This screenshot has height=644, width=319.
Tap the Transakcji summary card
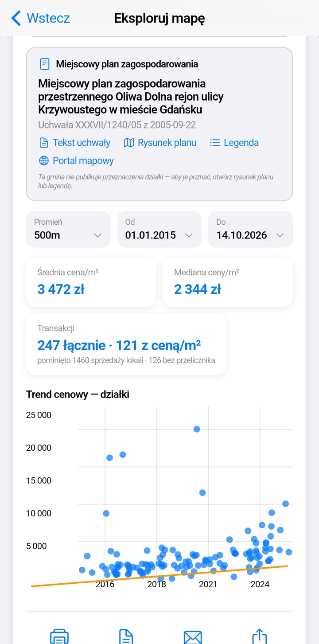coord(126,344)
